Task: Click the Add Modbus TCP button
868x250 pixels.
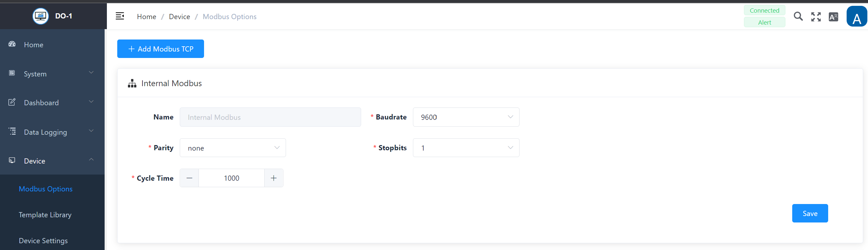Action: [x=160, y=49]
